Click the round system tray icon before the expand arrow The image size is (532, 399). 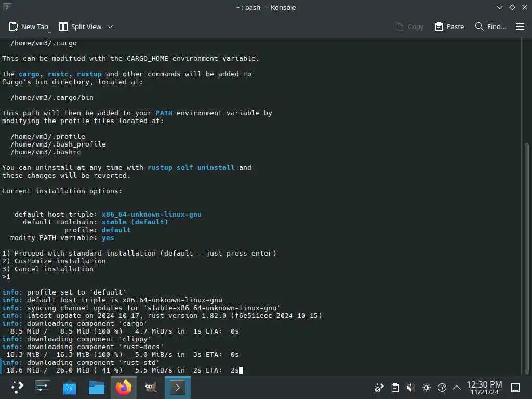click(442, 388)
